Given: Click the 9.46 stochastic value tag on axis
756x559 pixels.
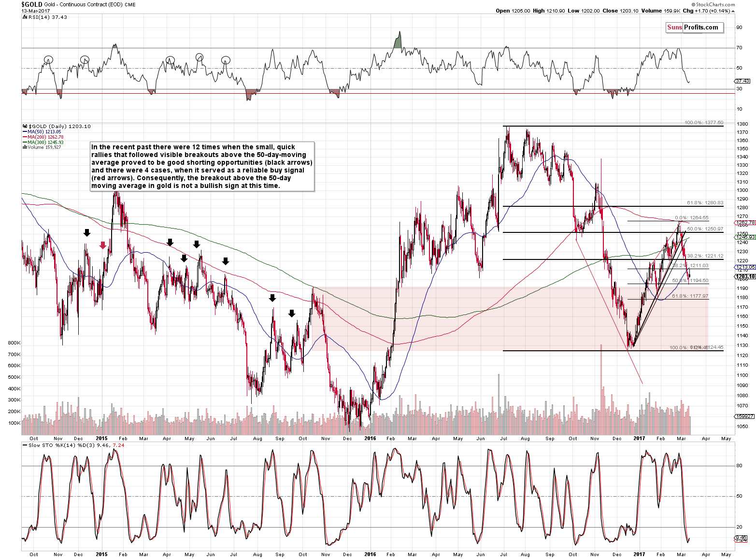Looking at the screenshot, I should click(742, 538).
